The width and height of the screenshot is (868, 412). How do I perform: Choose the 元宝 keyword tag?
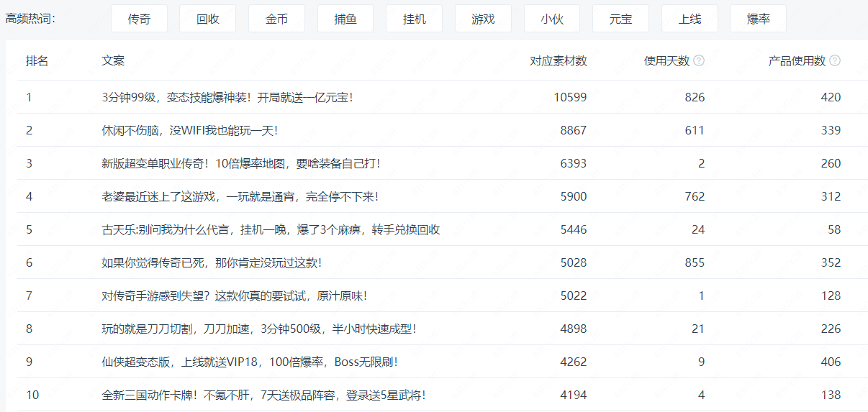click(x=620, y=19)
